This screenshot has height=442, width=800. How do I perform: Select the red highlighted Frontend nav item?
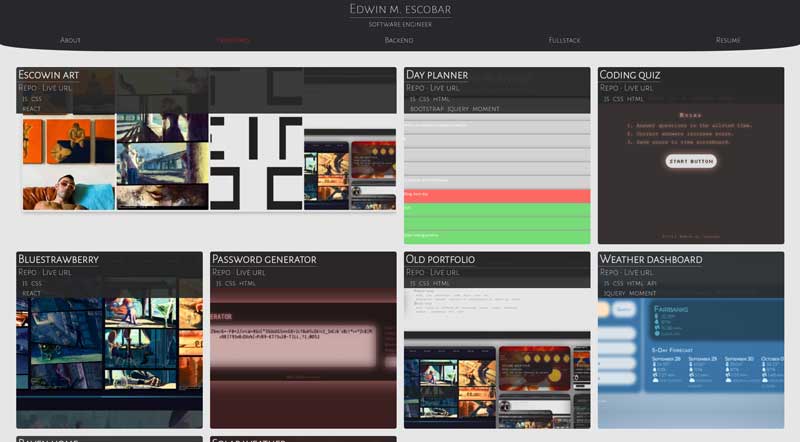coord(233,40)
